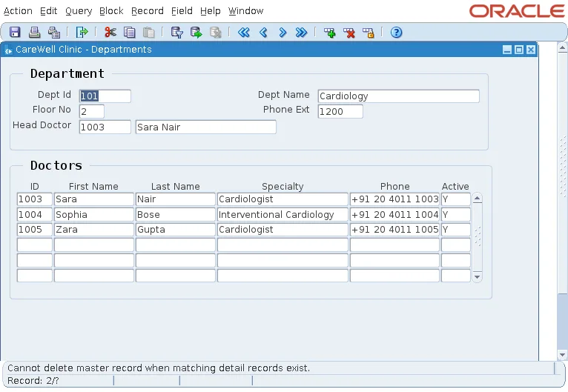Click the Phone Ext field
This screenshot has height=392, width=568.
(x=340, y=111)
